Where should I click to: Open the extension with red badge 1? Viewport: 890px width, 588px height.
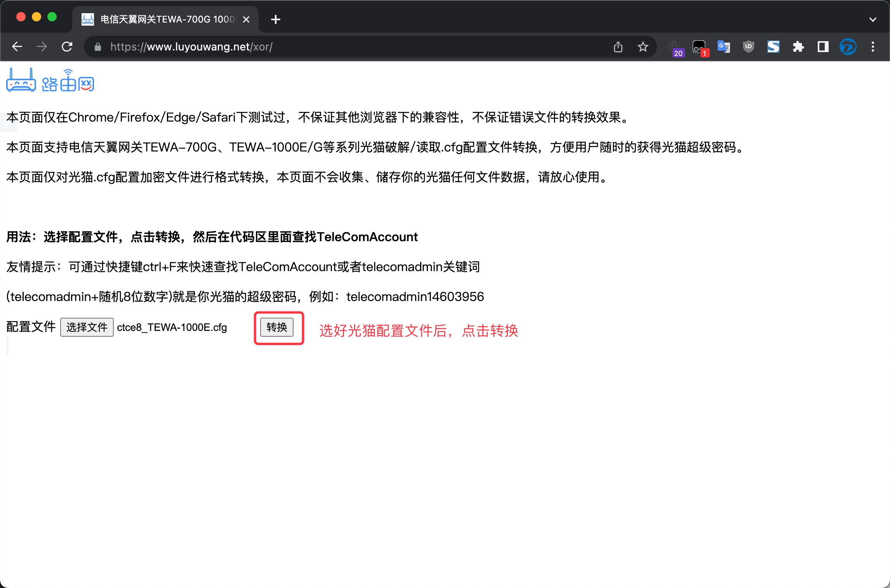click(x=699, y=48)
